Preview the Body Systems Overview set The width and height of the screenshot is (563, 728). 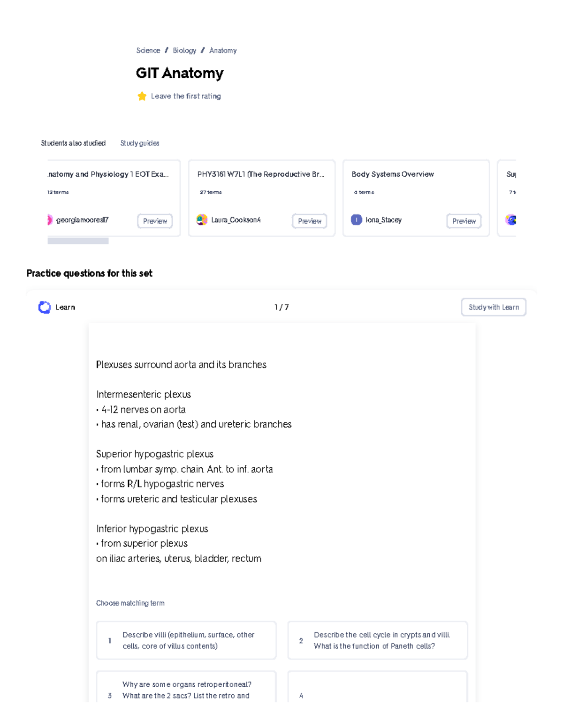[464, 221]
